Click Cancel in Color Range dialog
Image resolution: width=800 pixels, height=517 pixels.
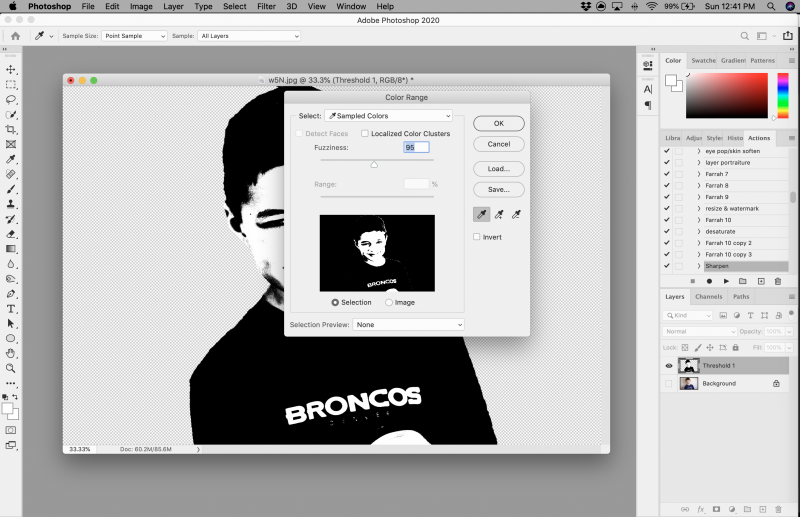point(499,144)
